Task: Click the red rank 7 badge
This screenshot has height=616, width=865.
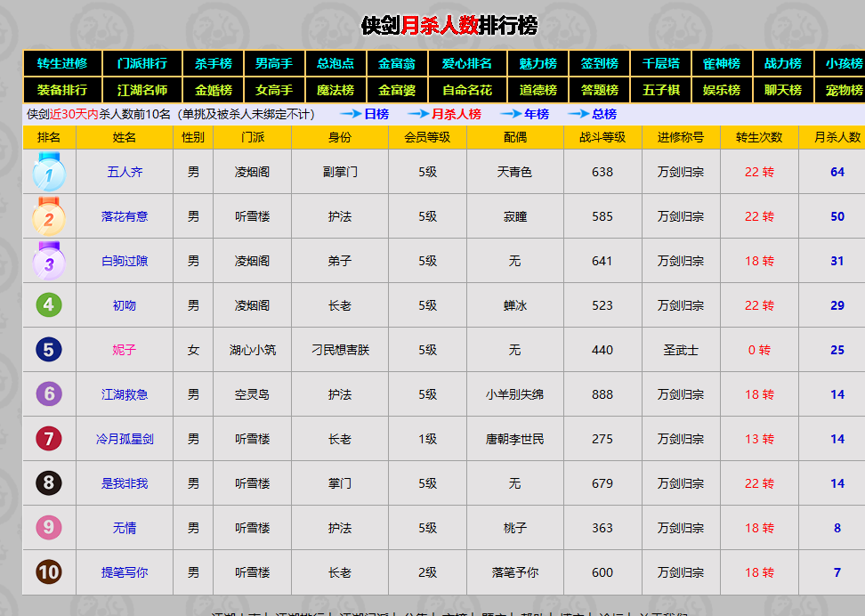Action: (49, 439)
